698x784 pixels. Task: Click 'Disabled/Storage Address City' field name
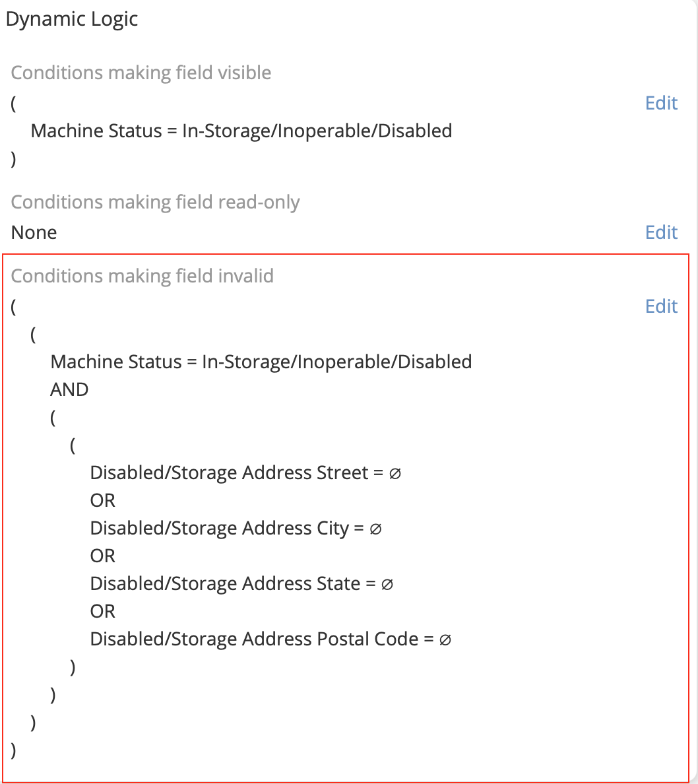tap(219, 528)
